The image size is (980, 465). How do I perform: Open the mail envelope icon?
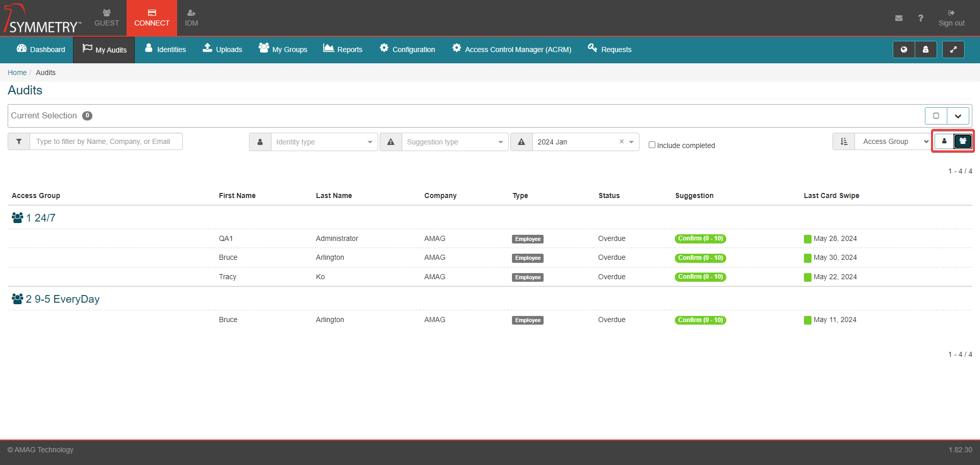[899, 18]
